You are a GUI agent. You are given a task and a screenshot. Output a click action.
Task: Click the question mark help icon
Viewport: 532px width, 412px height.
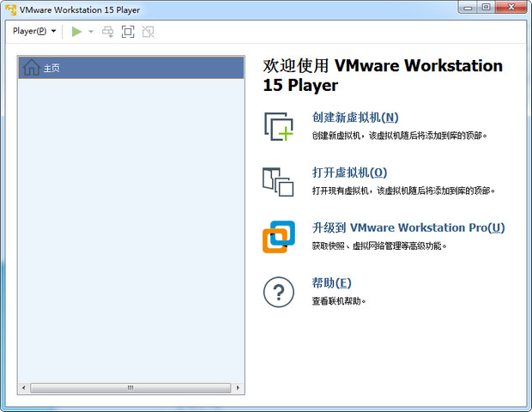click(279, 292)
